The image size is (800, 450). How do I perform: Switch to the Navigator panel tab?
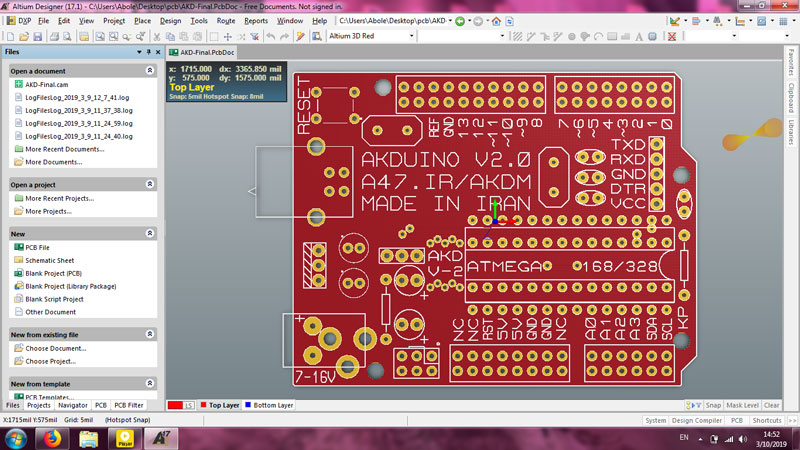73,406
